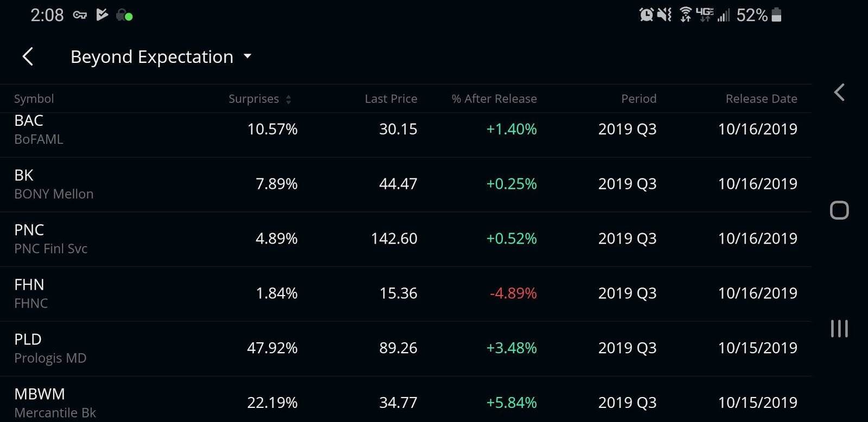Image resolution: width=868 pixels, height=422 pixels.
Task: Tap the 10/15/2019 date in PLD row
Action: pyautogui.click(x=758, y=348)
